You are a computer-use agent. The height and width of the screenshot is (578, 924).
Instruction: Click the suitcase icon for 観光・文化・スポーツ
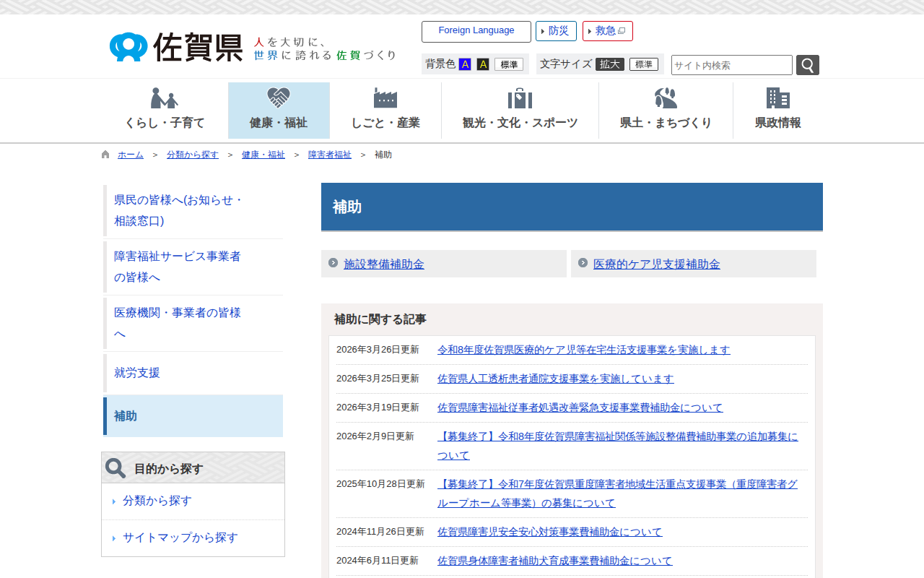[520, 98]
